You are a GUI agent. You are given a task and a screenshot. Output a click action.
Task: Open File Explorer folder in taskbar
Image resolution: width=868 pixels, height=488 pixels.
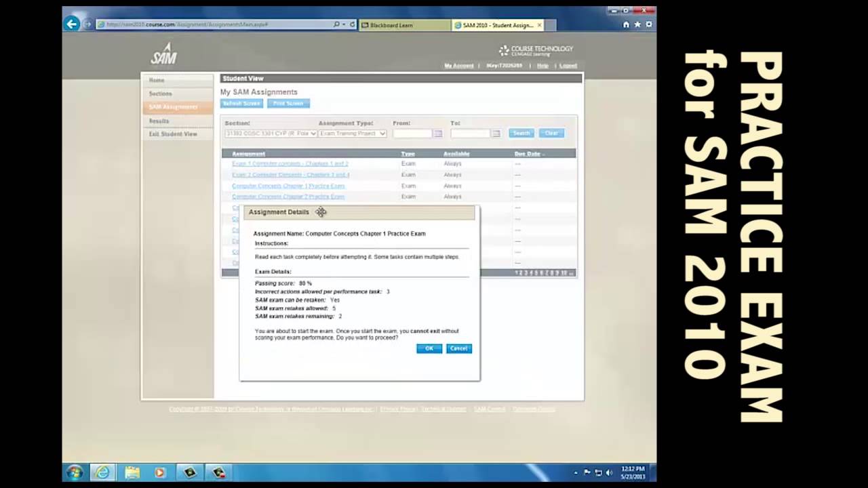pos(132,472)
